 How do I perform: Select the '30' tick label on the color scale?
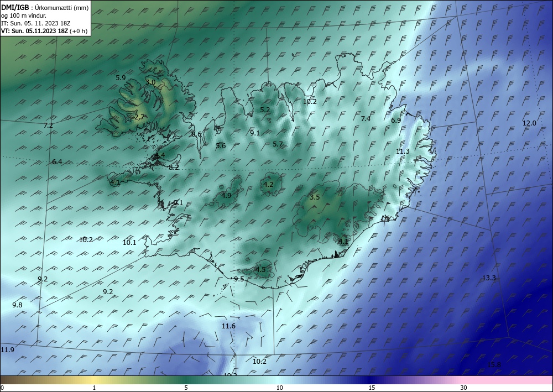[463, 388]
